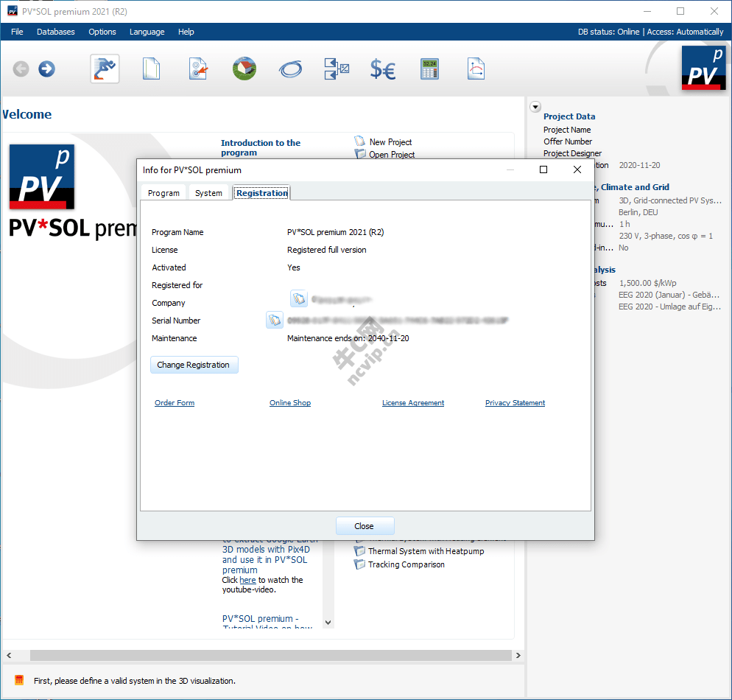Open the Databases menu
This screenshot has height=700, width=732.
[55, 32]
